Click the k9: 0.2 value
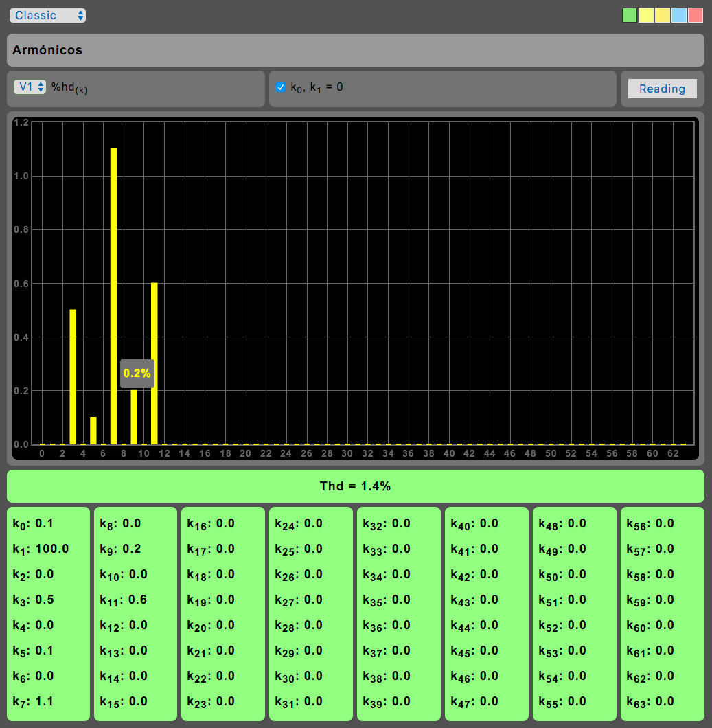Viewport: 712px width, 728px height. click(x=121, y=549)
